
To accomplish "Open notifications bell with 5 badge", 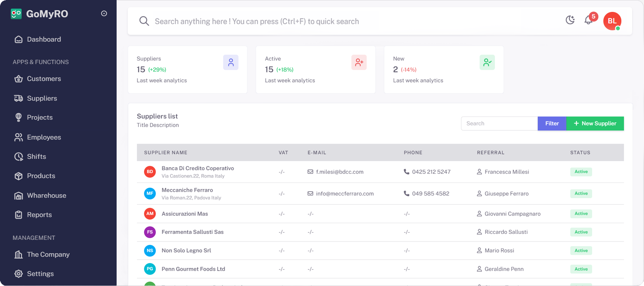I will tap(588, 20).
